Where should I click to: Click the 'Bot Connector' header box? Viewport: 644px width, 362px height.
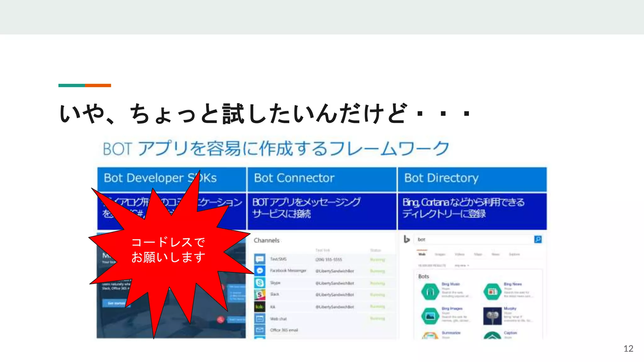tap(322, 179)
